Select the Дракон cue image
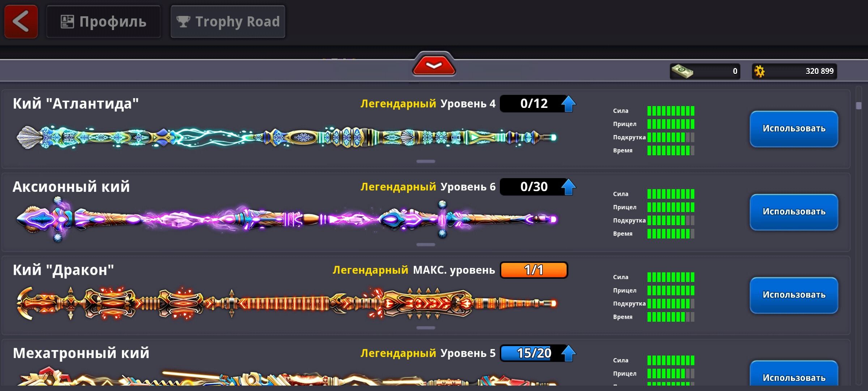Screen dimensions: 868x391 click(286, 303)
